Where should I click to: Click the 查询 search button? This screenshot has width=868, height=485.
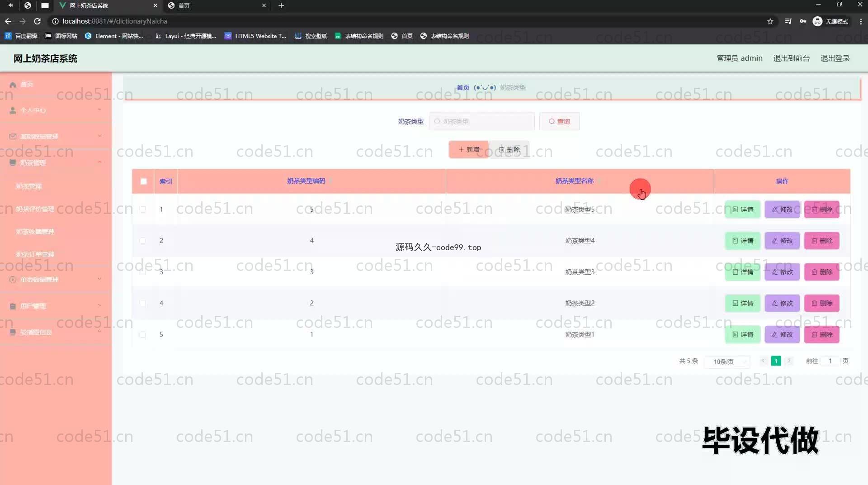tap(559, 121)
